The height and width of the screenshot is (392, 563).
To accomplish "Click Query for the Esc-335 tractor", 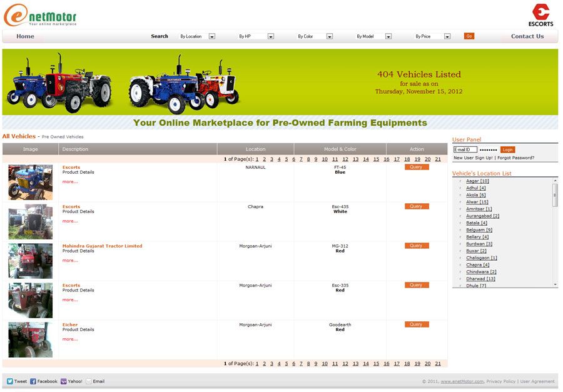I will (417, 285).
